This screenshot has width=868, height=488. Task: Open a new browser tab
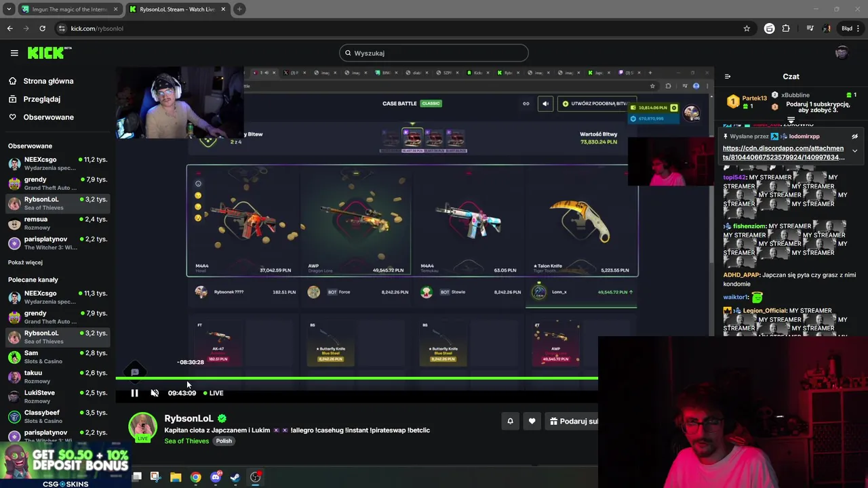click(239, 9)
